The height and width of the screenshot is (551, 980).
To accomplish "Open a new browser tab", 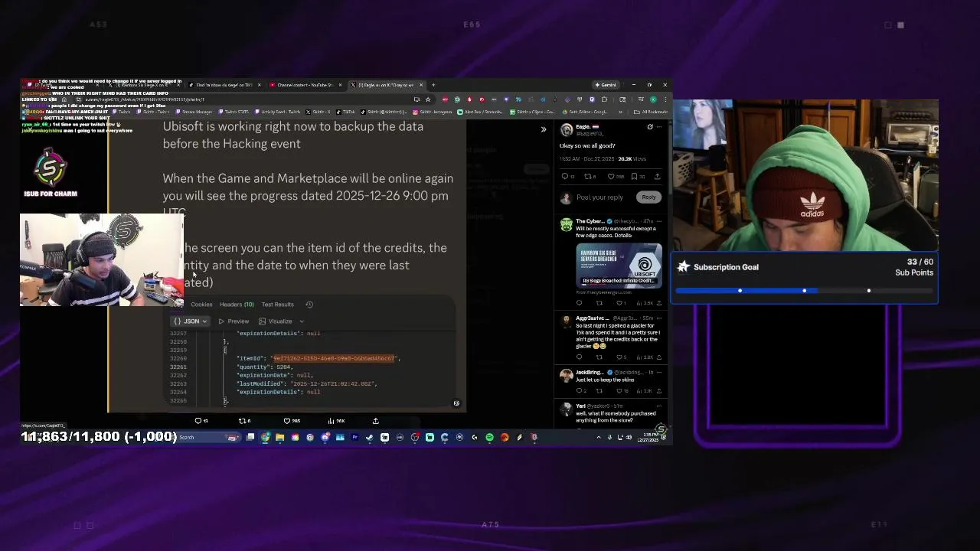I will (433, 85).
